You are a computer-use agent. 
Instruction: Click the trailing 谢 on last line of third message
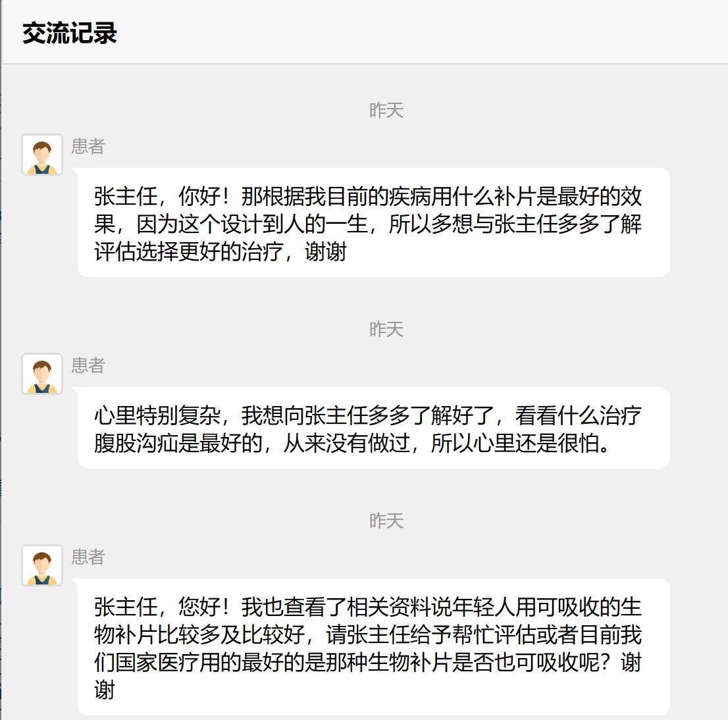coord(105,690)
